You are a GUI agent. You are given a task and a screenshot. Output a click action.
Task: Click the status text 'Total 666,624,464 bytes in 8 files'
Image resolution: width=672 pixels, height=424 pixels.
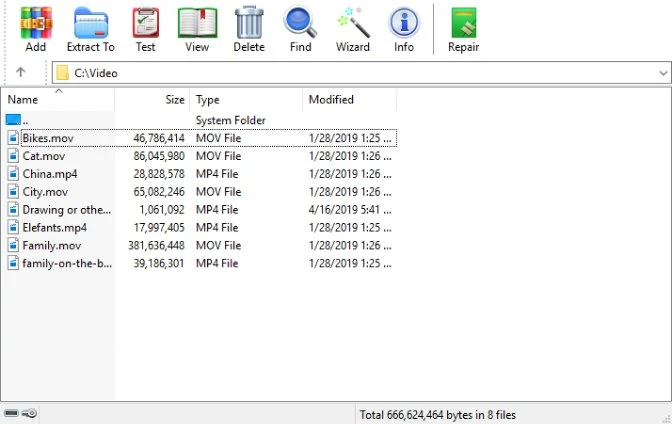(438, 415)
